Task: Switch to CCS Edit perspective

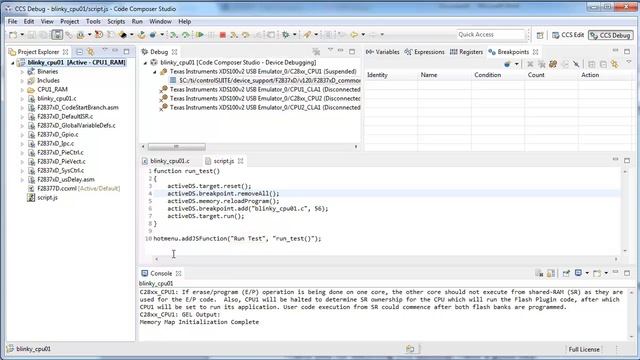Action: (568, 35)
